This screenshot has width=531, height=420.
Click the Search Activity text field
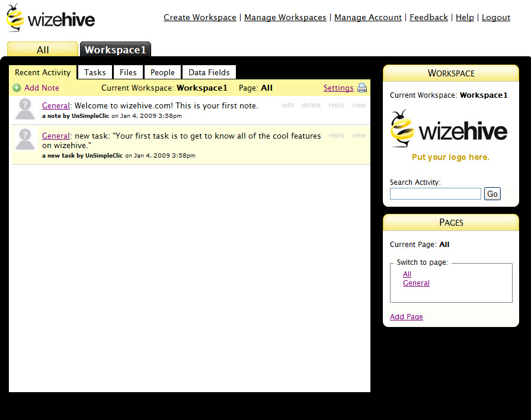point(436,194)
